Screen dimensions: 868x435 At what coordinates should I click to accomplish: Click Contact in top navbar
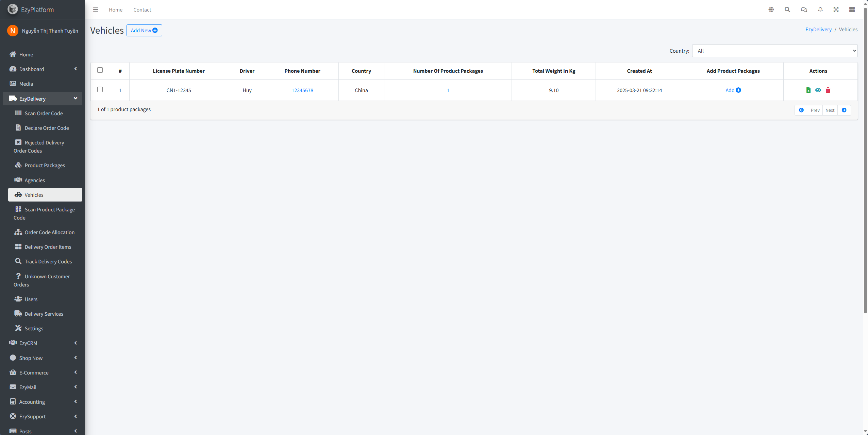click(x=142, y=10)
